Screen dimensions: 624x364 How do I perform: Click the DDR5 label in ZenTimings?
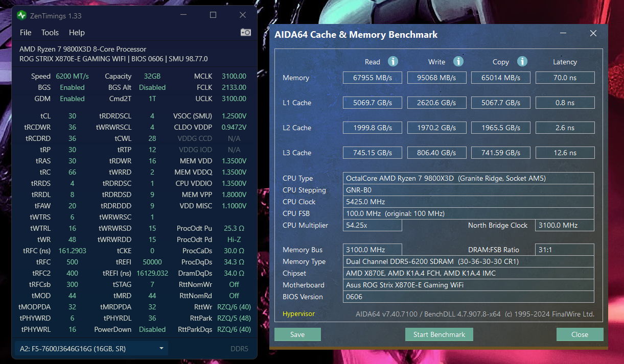click(239, 349)
